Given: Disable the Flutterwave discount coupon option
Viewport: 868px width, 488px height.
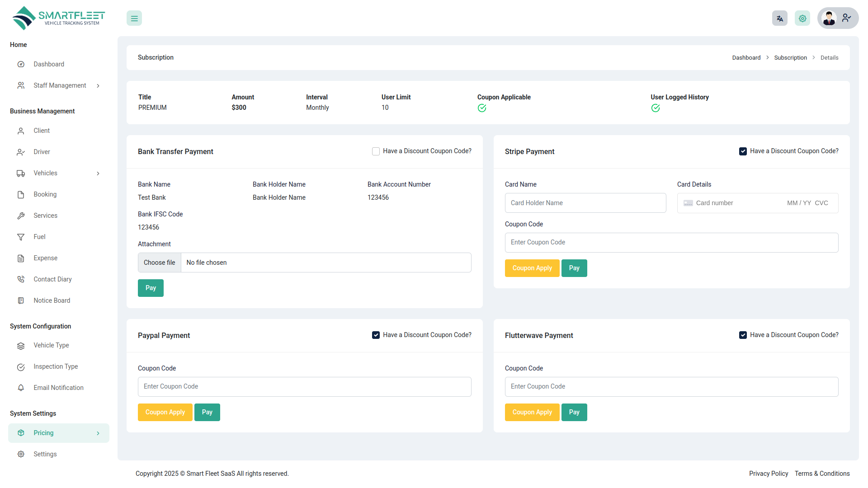Looking at the screenshot, I should [x=743, y=335].
